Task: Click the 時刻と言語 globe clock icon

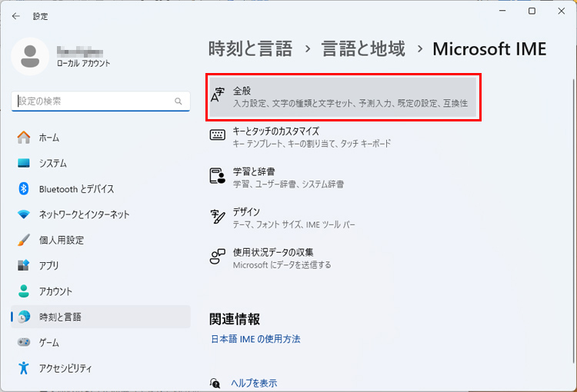Action: 24,317
